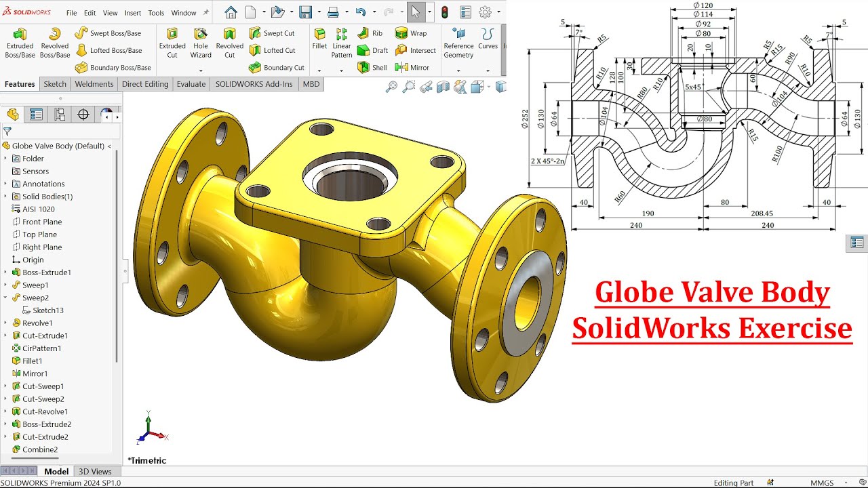The image size is (868, 488).
Task: Select the Draft feature
Action: (x=372, y=50)
